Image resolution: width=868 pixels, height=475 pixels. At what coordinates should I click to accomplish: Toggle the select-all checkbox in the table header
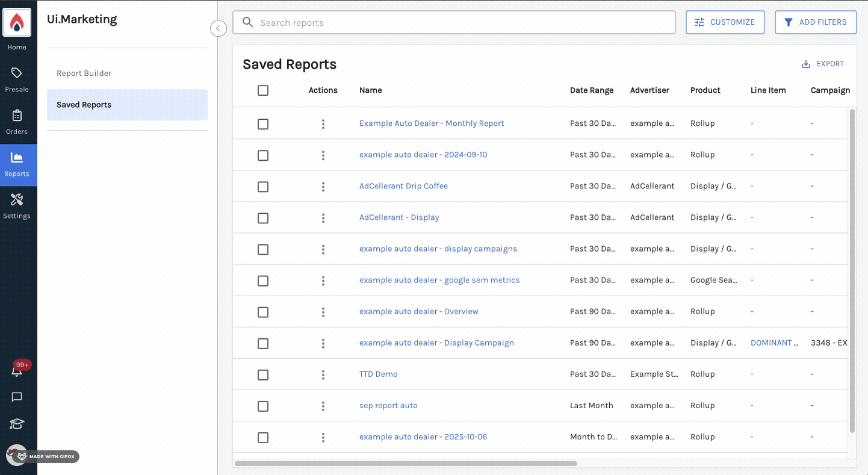pyautogui.click(x=263, y=90)
